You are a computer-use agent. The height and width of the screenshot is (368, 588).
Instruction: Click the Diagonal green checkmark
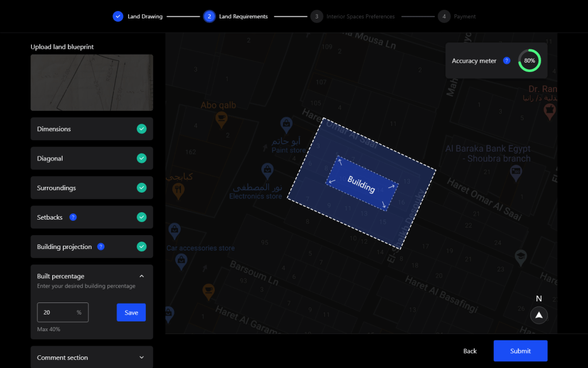click(141, 158)
